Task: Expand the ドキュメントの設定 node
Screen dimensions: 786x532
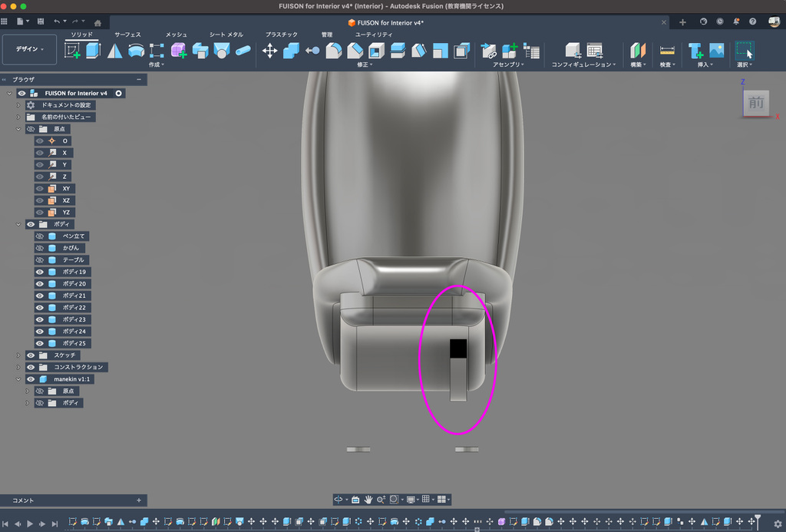Action: [18, 105]
